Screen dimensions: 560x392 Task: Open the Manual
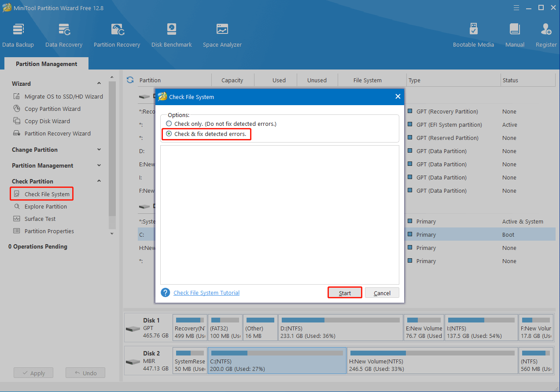pos(514,34)
